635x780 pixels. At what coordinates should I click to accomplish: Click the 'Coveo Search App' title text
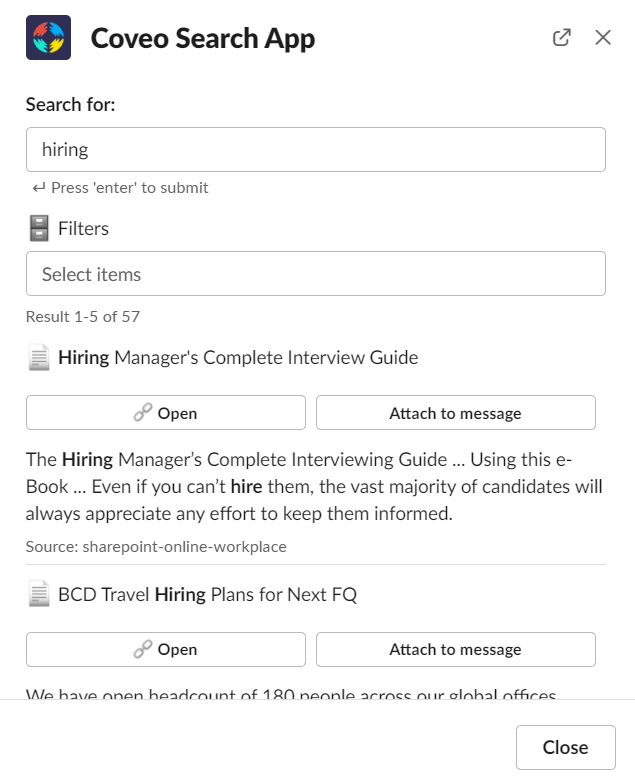pos(203,39)
